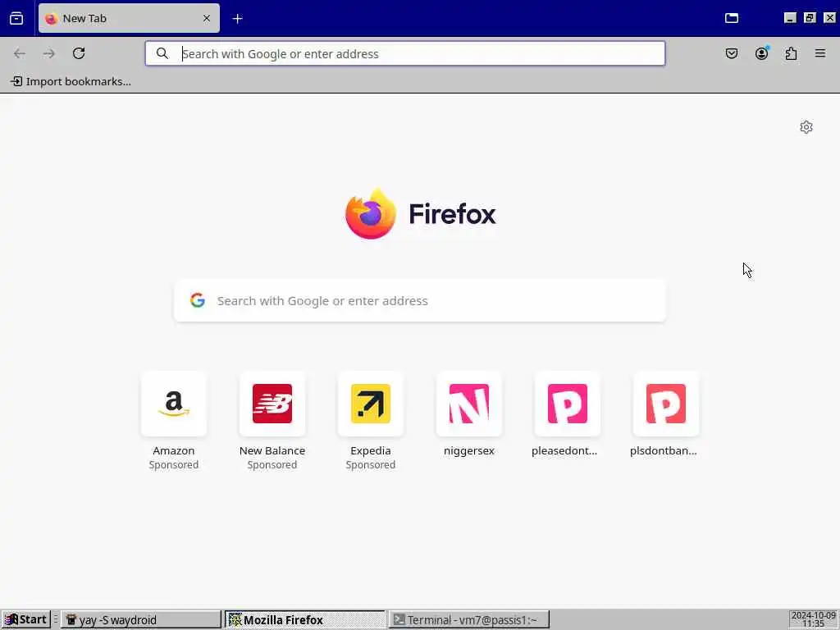Focus the URL address bar

click(405, 53)
